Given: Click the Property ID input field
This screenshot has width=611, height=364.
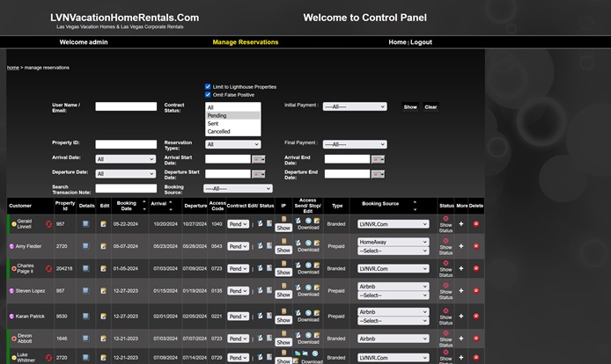Looking at the screenshot, I should [126, 144].
